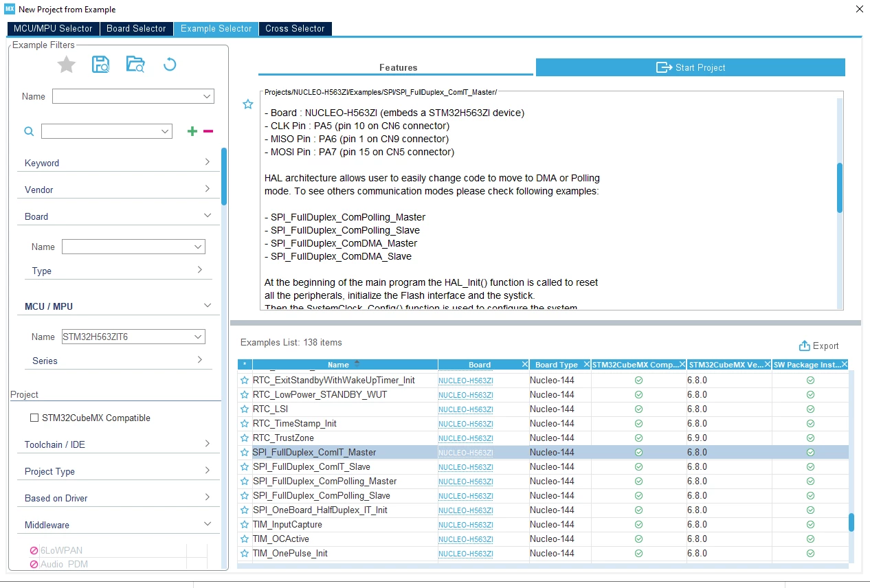Click the star icon beside the example description
Viewport: 870px width, 588px height.
point(248,104)
